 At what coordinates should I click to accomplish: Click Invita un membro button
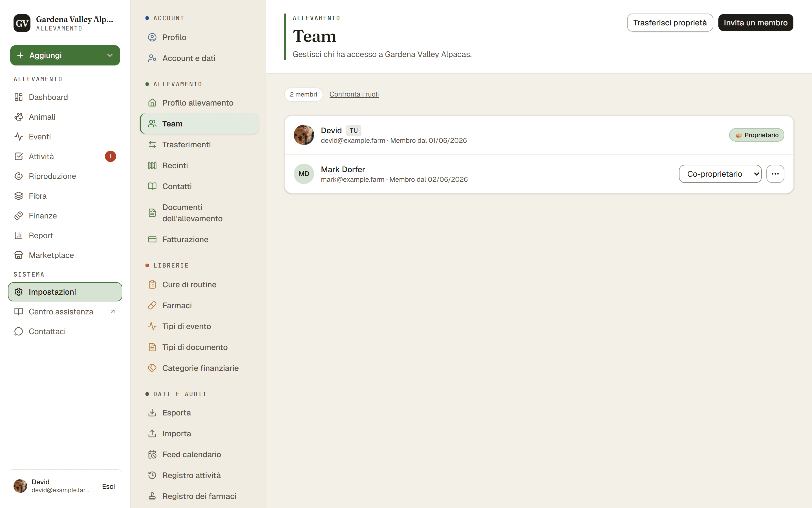tap(756, 23)
